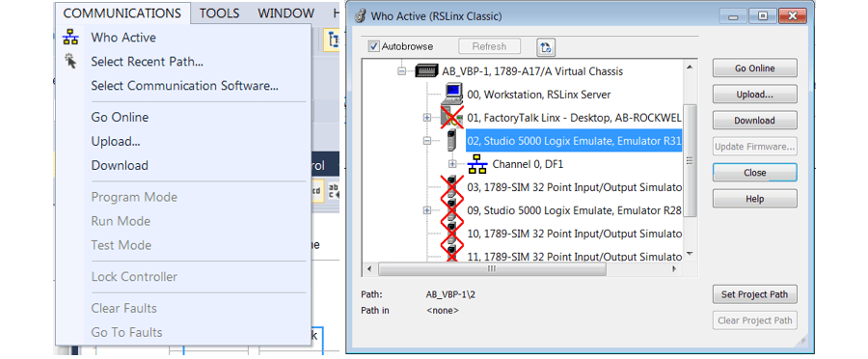Select the Workstation RSLinx Server computer icon

[x=454, y=94]
